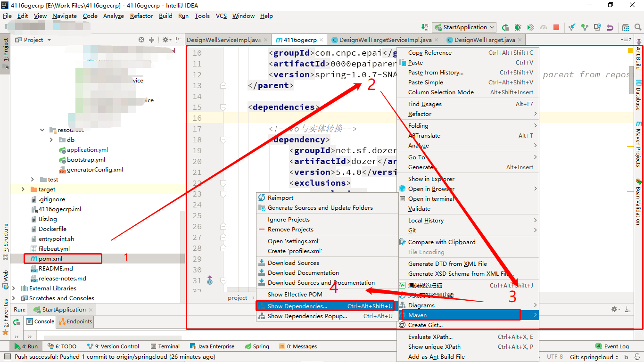Expand the target folder
Screen dimensions: 644x362
(x=23, y=189)
